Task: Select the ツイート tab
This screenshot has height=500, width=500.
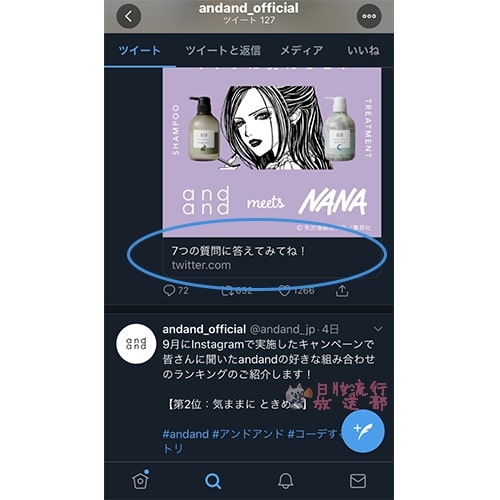Action: [140, 50]
